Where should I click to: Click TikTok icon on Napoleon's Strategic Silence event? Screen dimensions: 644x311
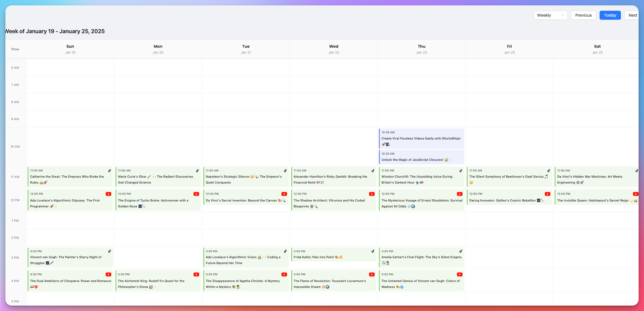[285, 171]
